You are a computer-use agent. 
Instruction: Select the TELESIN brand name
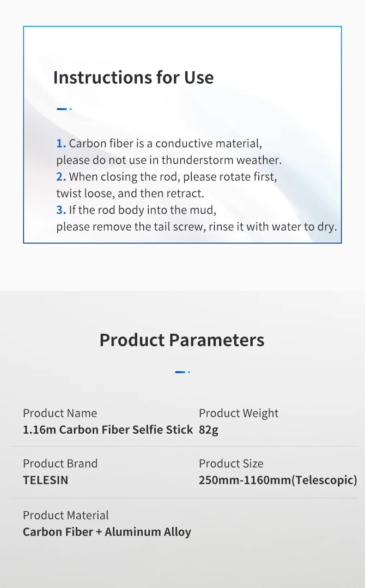click(x=46, y=480)
